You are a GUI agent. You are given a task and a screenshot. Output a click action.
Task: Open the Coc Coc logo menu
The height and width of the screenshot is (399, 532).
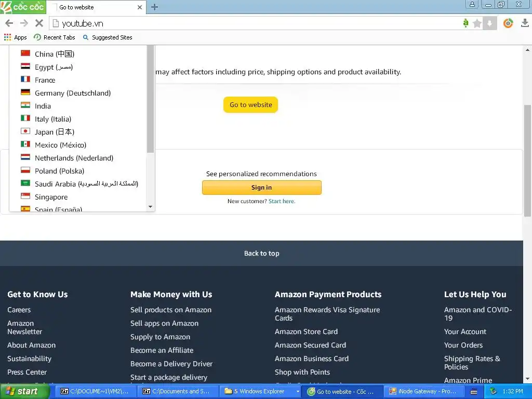click(x=23, y=7)
